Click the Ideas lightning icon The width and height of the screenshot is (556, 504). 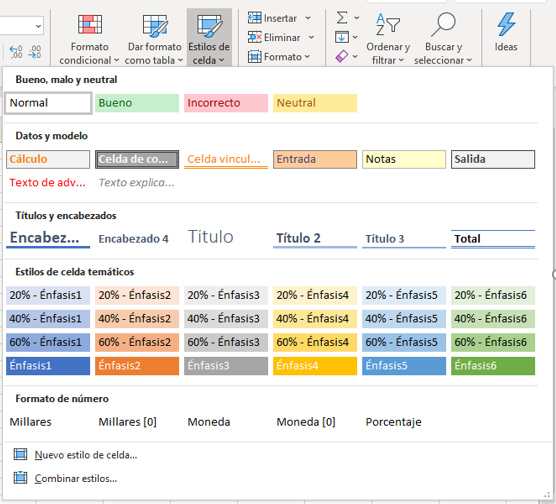(x=506, y=24)
